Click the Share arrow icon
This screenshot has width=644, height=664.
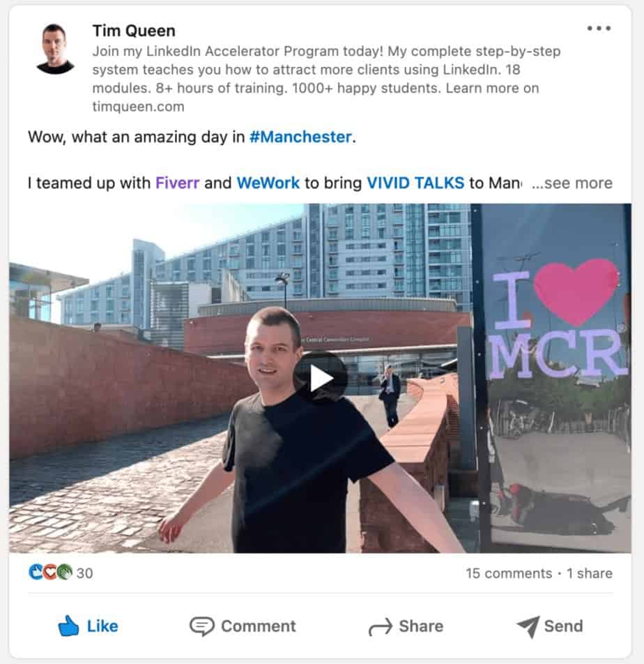pos(380,627)
